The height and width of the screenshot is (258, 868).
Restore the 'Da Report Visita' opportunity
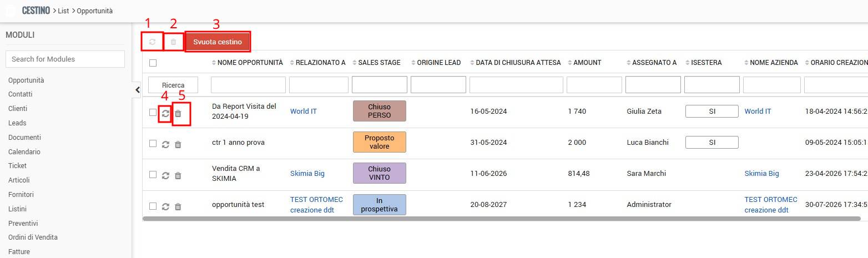[x=165, y=113]
